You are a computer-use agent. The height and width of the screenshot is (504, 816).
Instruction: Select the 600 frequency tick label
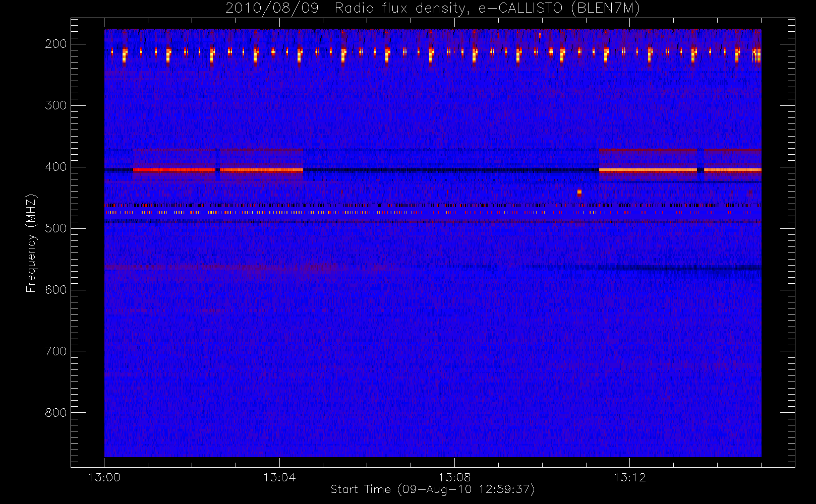pyautogui.click(x=56, y=290)
